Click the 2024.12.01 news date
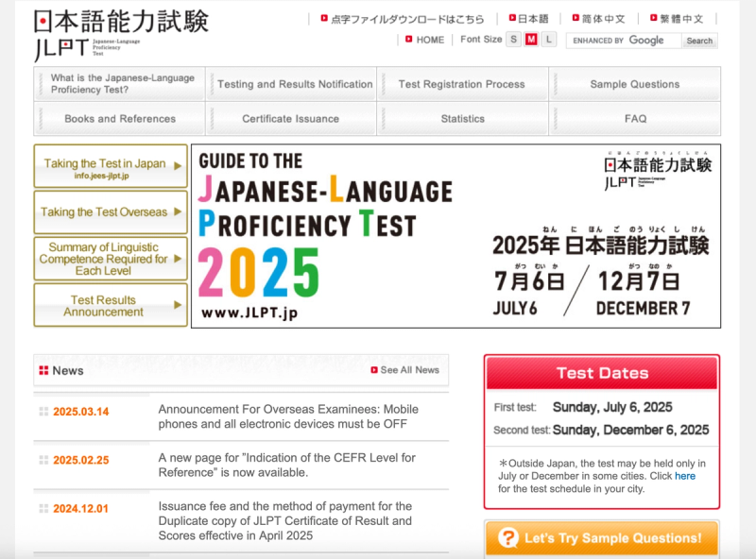756x559 pixels. click(80, 509)
